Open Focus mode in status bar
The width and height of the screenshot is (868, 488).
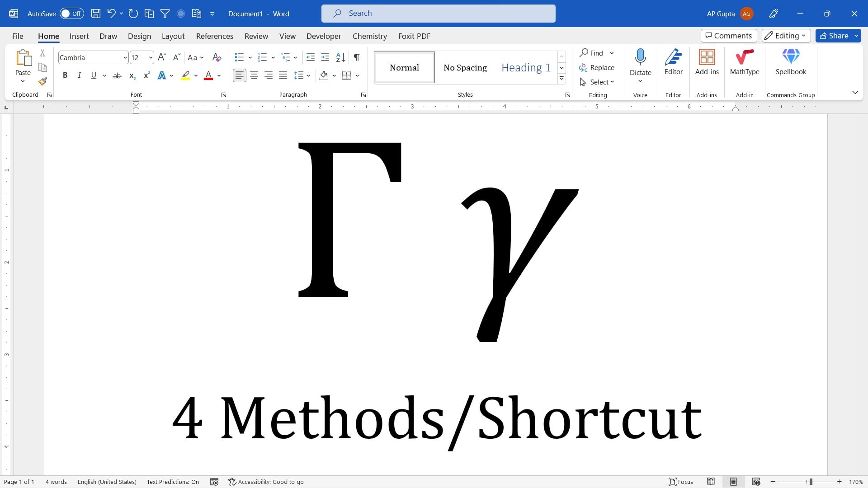[681, 482]
